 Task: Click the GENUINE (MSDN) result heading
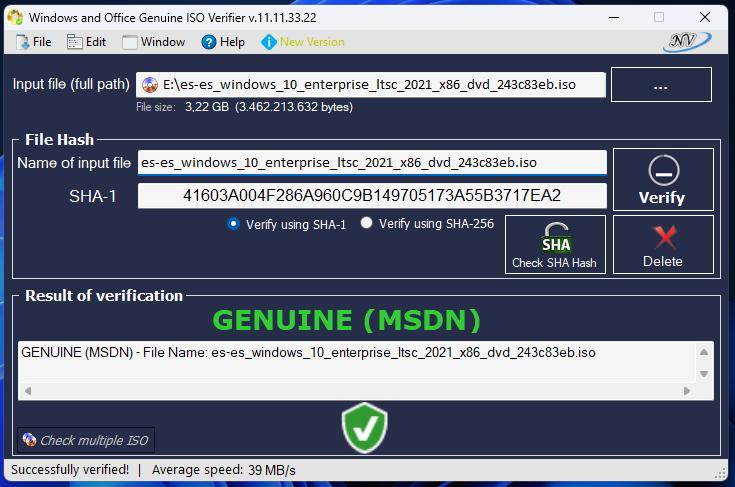click(347, 320)
